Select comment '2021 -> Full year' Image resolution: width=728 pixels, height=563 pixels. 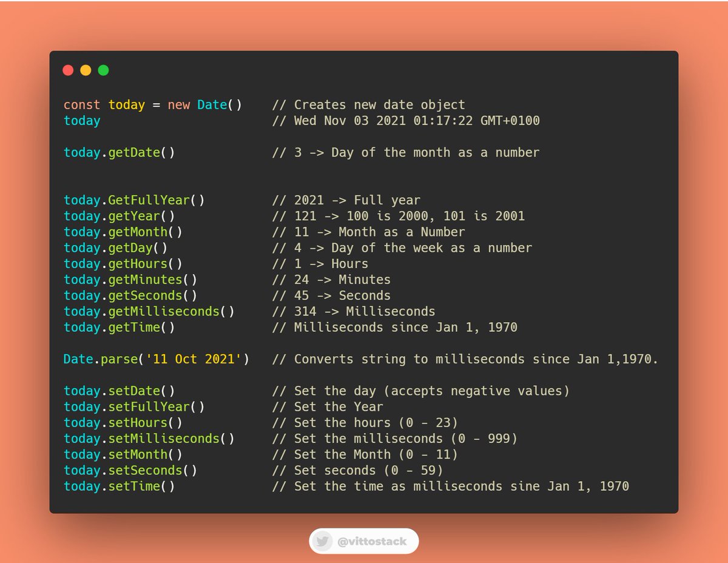pos(357,200)
